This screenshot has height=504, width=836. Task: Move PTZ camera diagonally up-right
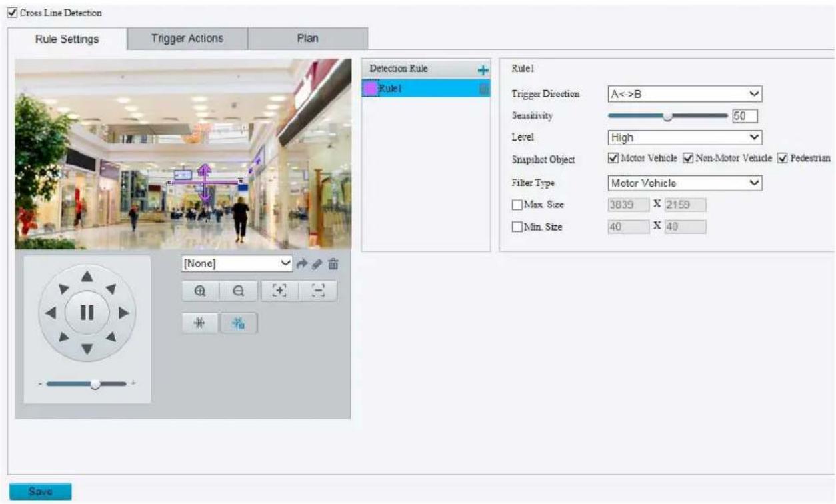(111, 289)
